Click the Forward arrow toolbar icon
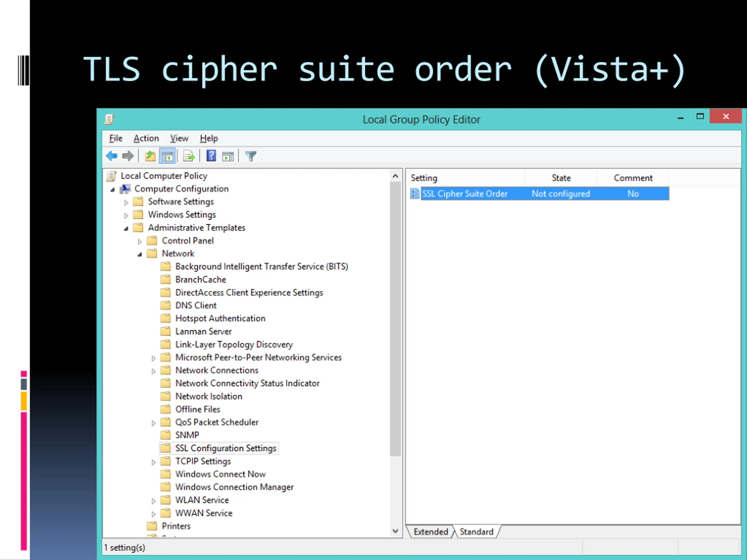 [x=128, y=156]
